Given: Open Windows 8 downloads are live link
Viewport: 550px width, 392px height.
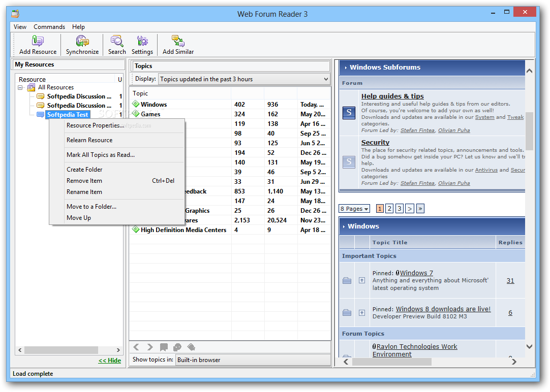Looking at the screenshot, I should click(443, 309).
